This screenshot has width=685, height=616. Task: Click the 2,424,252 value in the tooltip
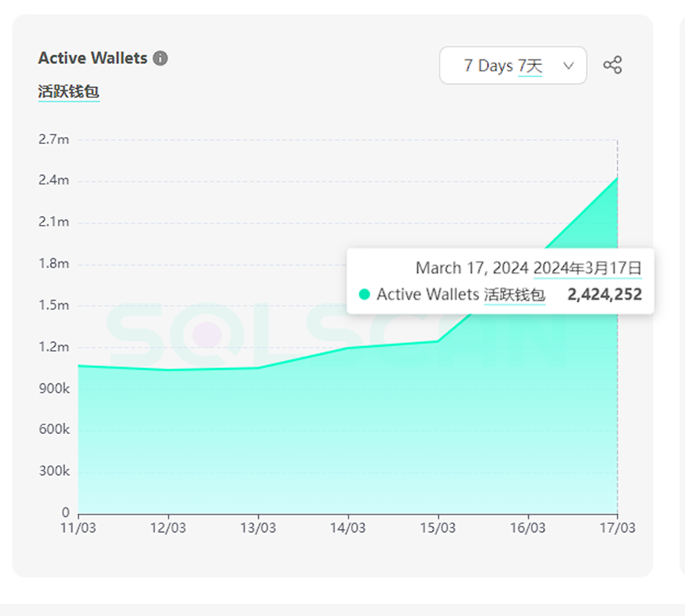click(604, 295)
